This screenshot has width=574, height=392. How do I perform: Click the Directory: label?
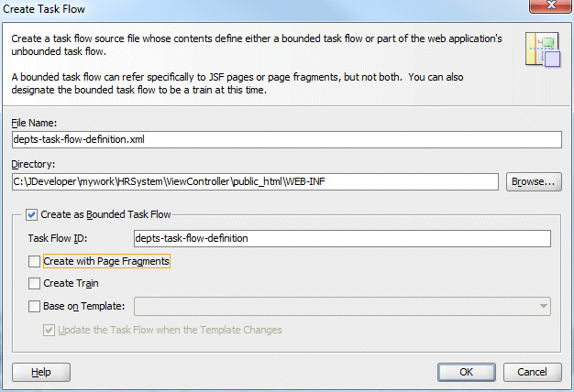pyautogui.click(x=33, y=164)
